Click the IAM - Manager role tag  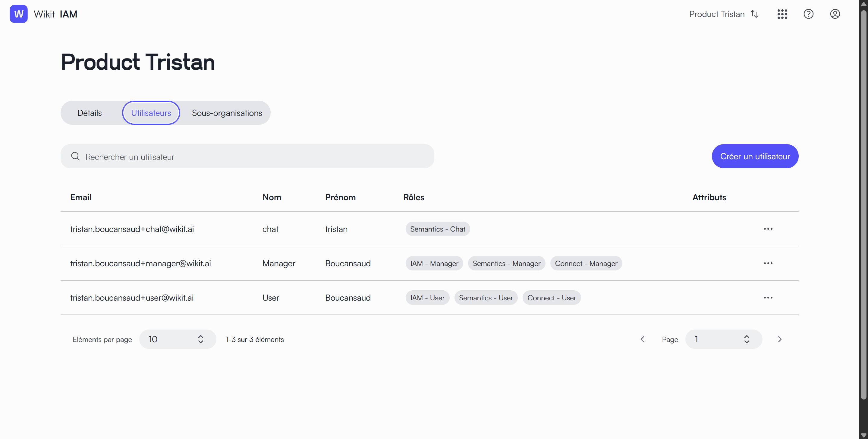434,263
